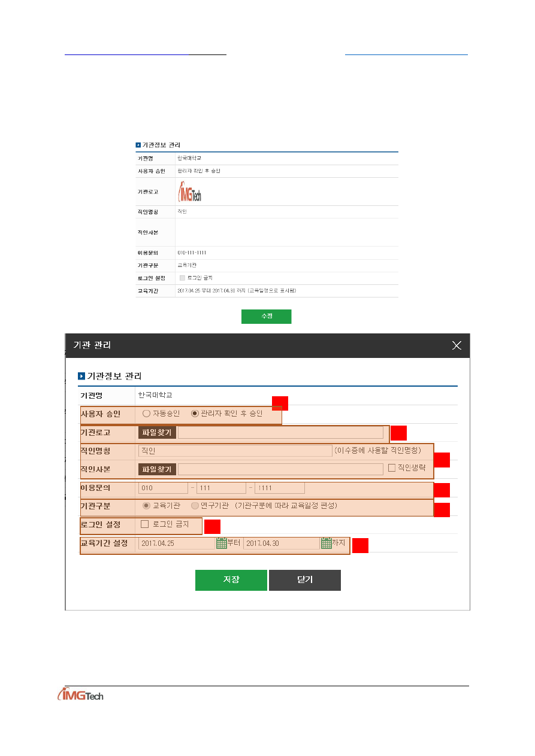This screenshot has width=535, height=756.
Task: Choose the 교육기관 radio button
Action: coord(147,506)
